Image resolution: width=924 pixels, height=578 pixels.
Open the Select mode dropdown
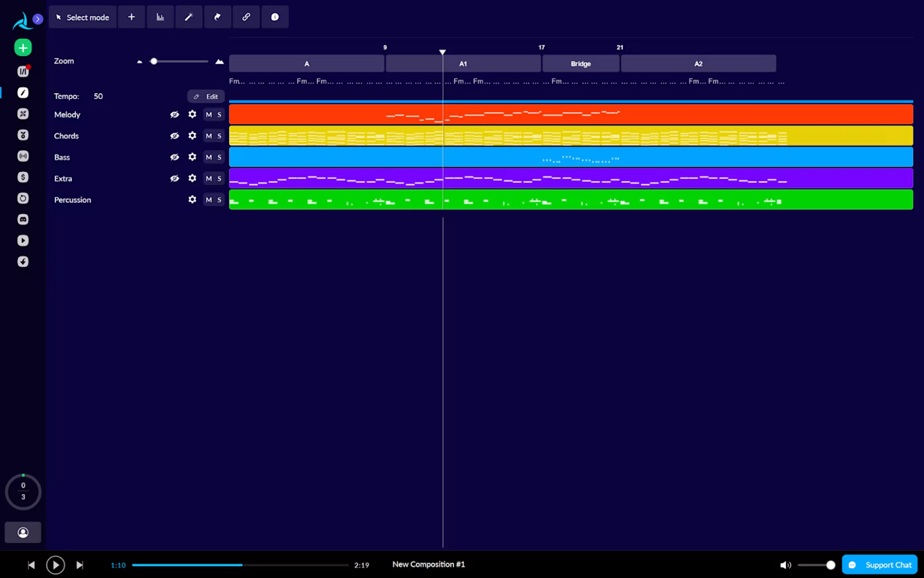point(82,17)
